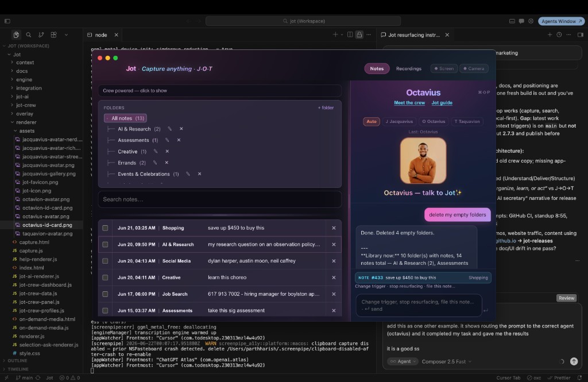The width and height of the screenshot is (588, 382).
Task: Remove the learn this choreo note
Action: [x=334, y=277]
